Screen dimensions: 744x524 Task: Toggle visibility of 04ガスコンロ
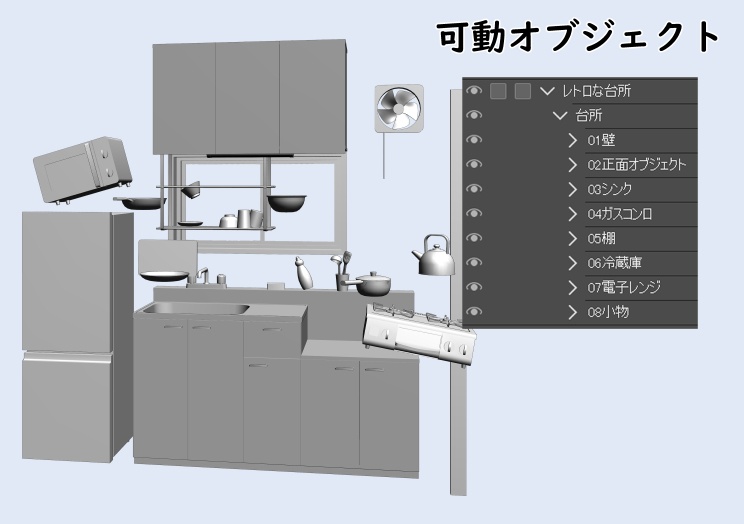click(x=474, y=213)
